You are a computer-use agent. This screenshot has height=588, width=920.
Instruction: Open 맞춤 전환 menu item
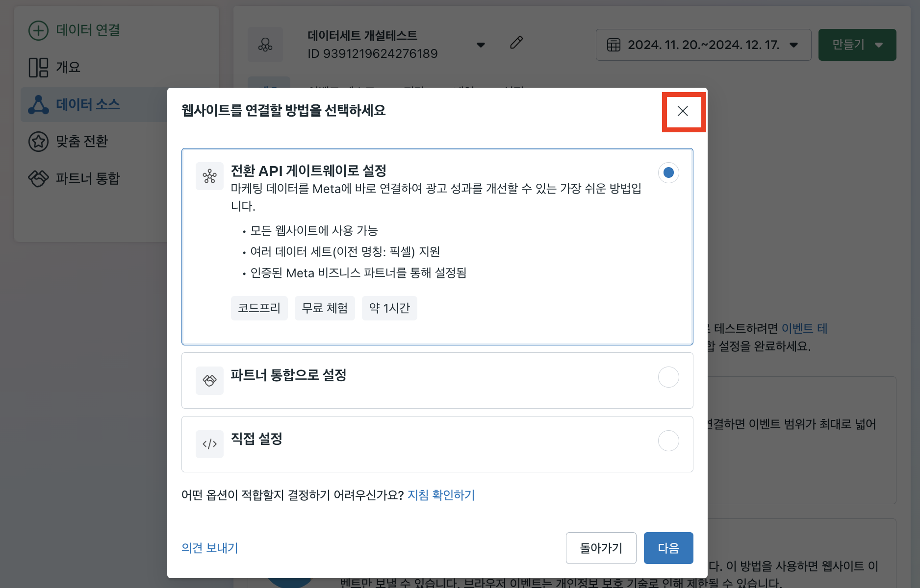82,142
